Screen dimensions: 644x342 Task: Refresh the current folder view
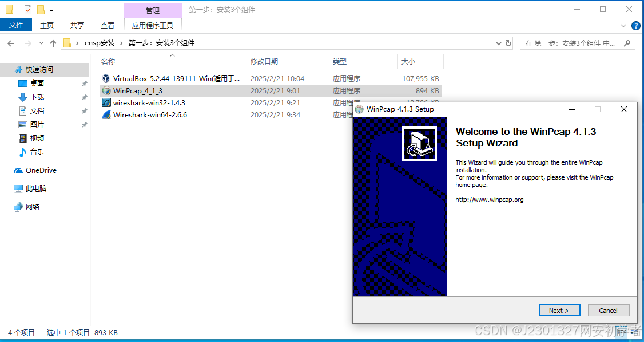[x=508, y=43]
